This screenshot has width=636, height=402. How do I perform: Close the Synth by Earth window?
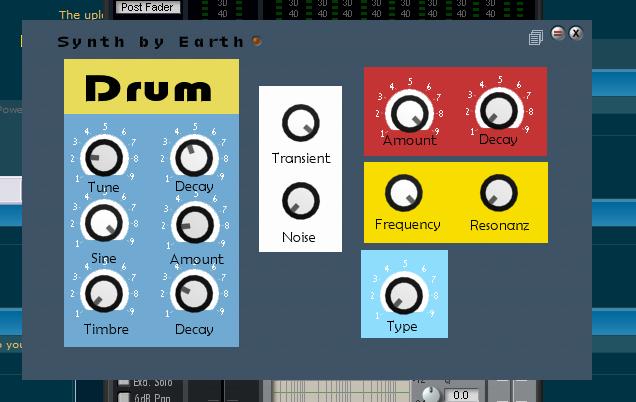pyautogui.click(x=576, y=34)
